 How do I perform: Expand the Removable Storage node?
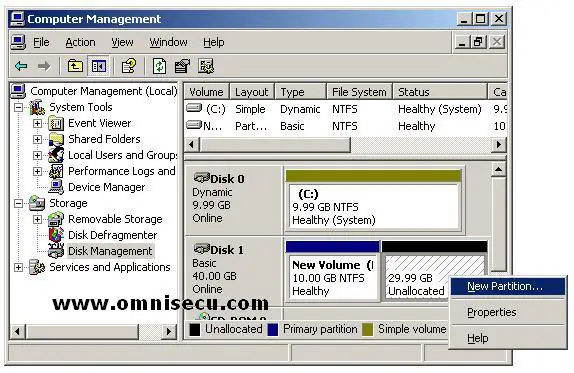tap(37, 219)
